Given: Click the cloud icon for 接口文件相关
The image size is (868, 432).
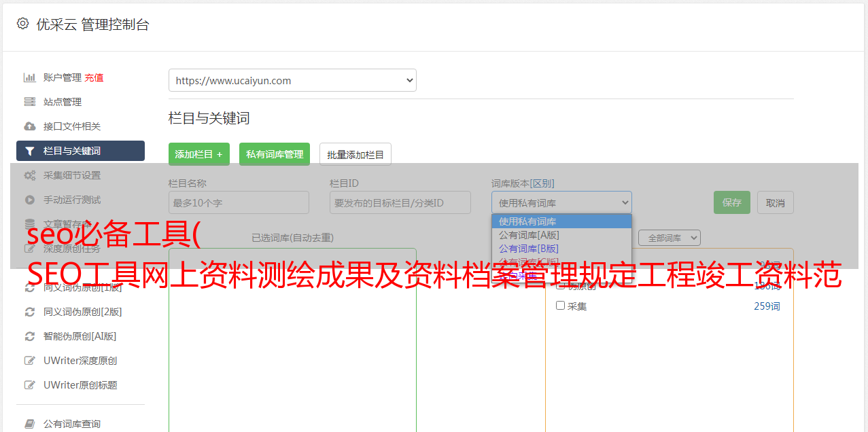Looking at the screenshot, I should pos(30,126).
